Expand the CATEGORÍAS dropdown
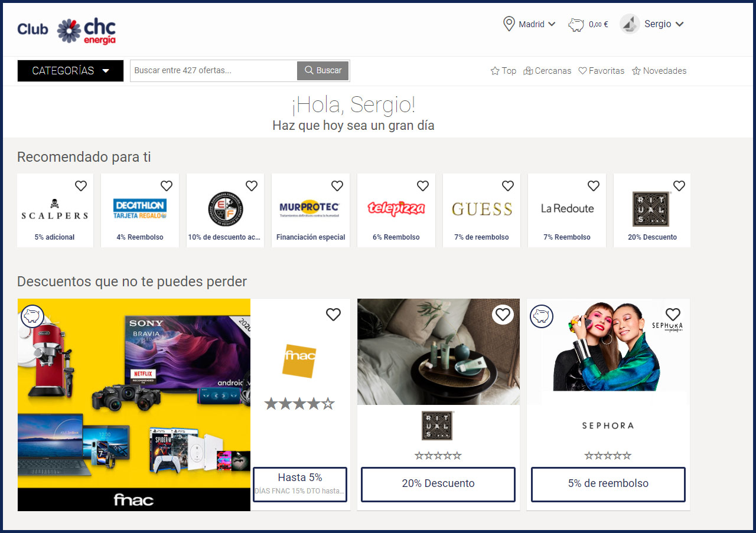Image resolution: width=756 pixels, height=533 pixels. [70, 71]
